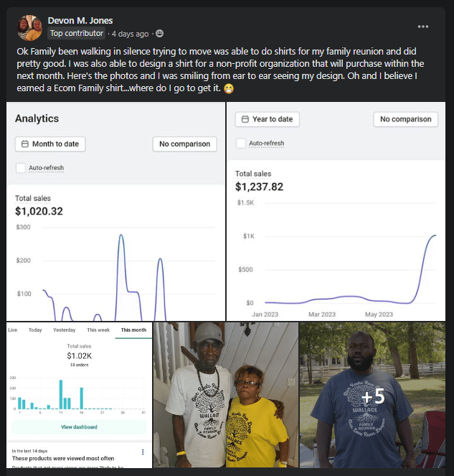Click Devon M. Jones profile picture
The height and width of the screenshot is (476, 454).
click(x=29, y=27)
